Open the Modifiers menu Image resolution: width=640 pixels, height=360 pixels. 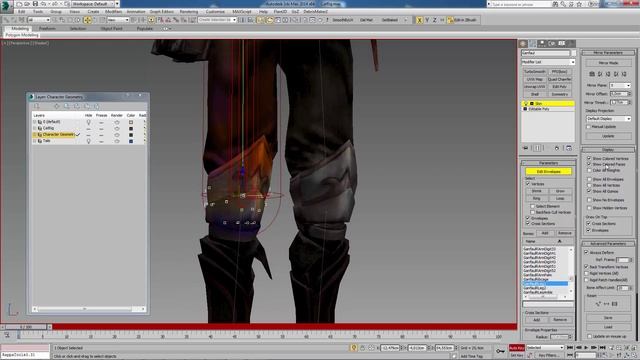[113, 12]
